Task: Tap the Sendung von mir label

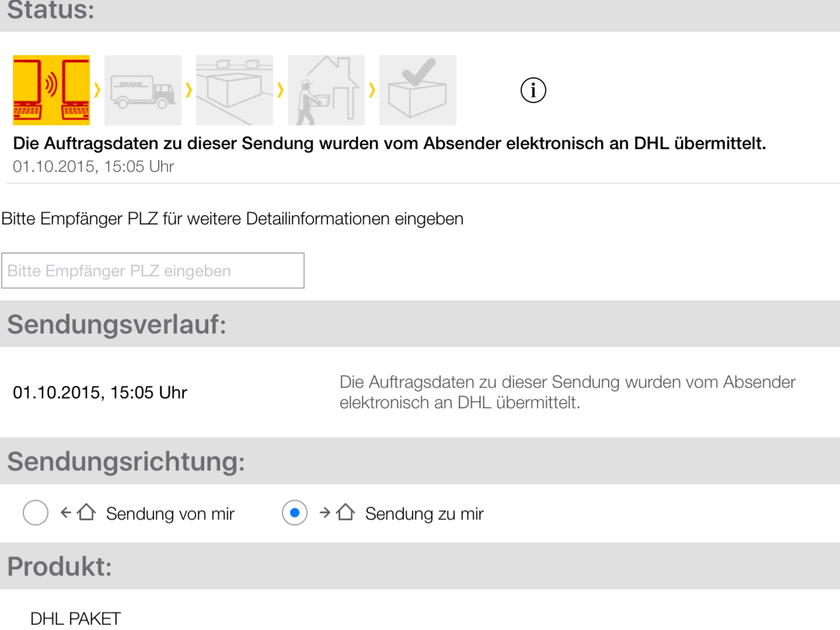Action: pyautogui.click(x=170, y=514)
